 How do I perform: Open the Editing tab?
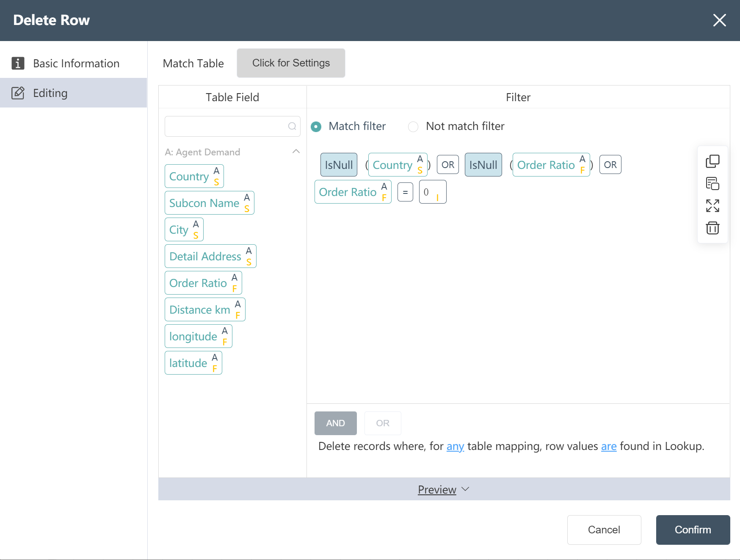74,93
